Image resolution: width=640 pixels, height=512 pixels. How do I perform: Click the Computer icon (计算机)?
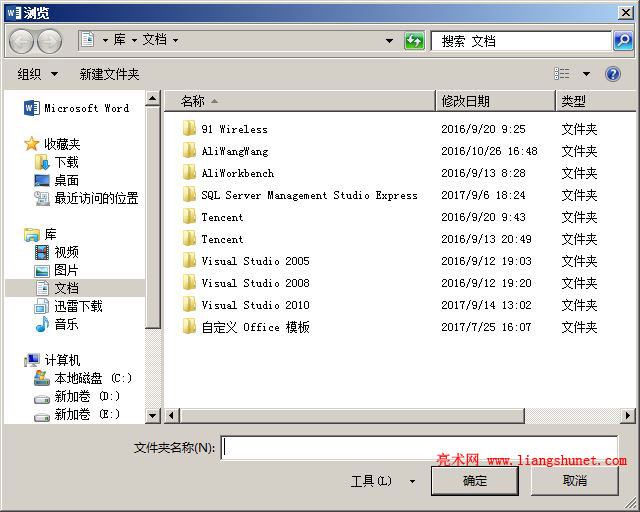(32, 360)
